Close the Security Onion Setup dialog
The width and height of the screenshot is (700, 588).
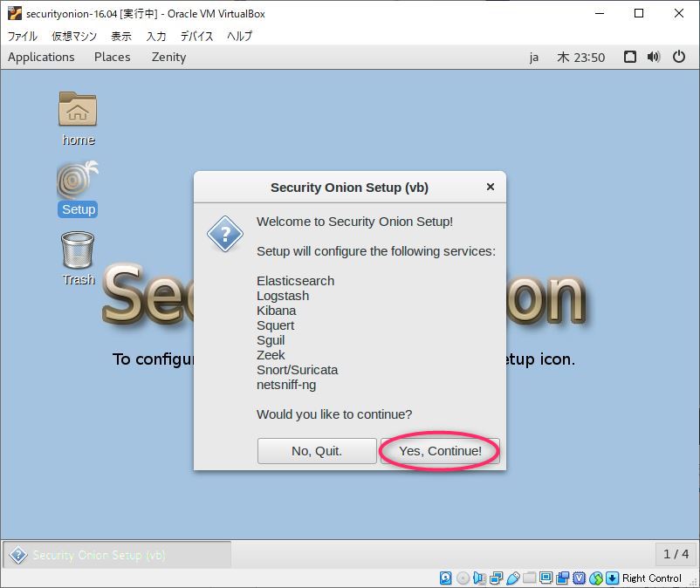pyautogui.click(x=491, y=187)
